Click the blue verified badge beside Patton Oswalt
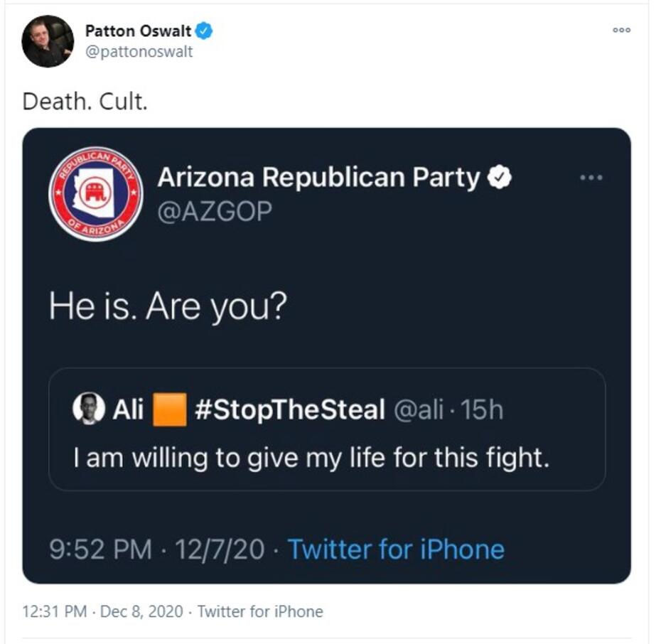 [x=205, y=31]
